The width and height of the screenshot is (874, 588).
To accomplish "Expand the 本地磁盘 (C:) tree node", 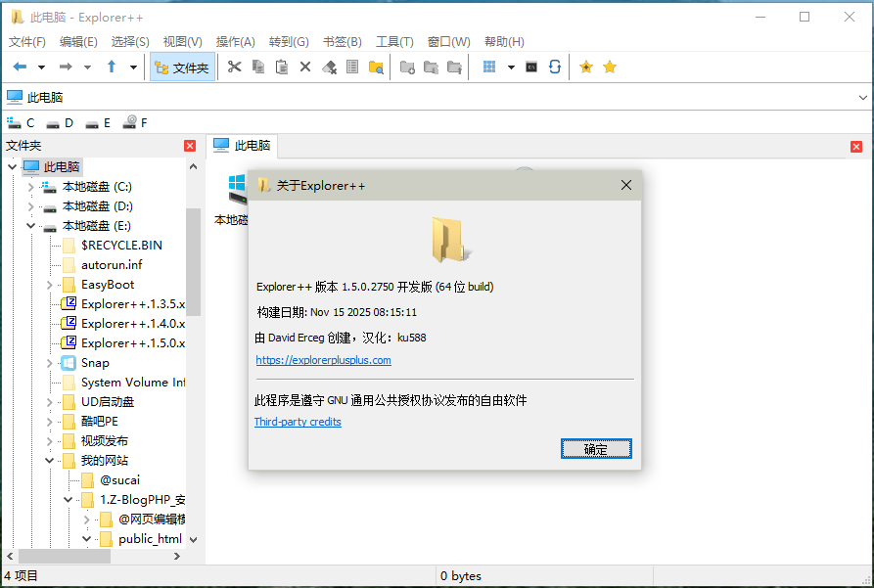I will point(31,187).
